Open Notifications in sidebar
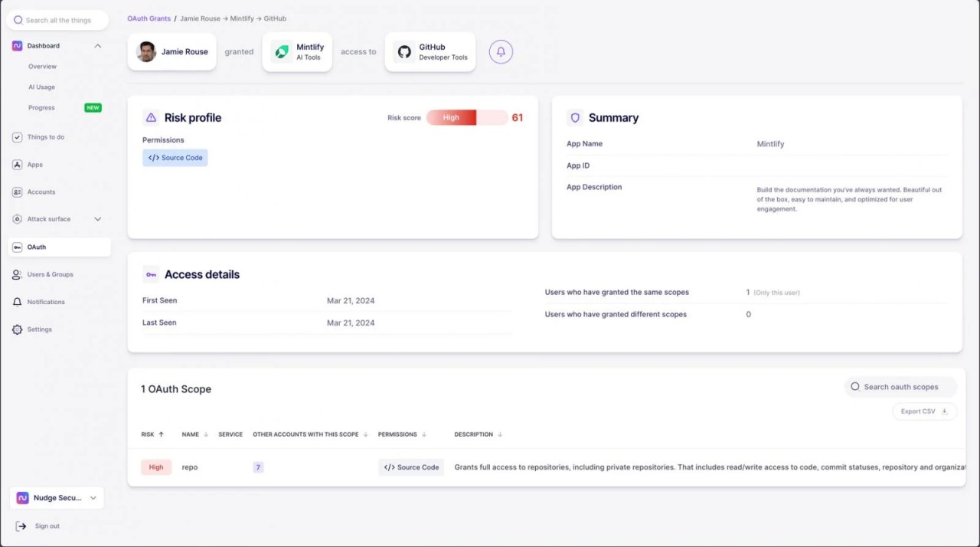Viewport: 980px width, 547px height. tap(46, 302)
